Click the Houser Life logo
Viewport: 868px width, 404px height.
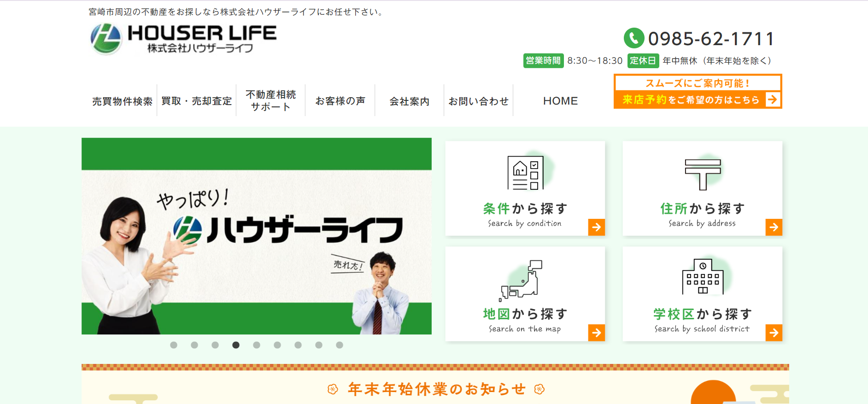click(183, 39)
